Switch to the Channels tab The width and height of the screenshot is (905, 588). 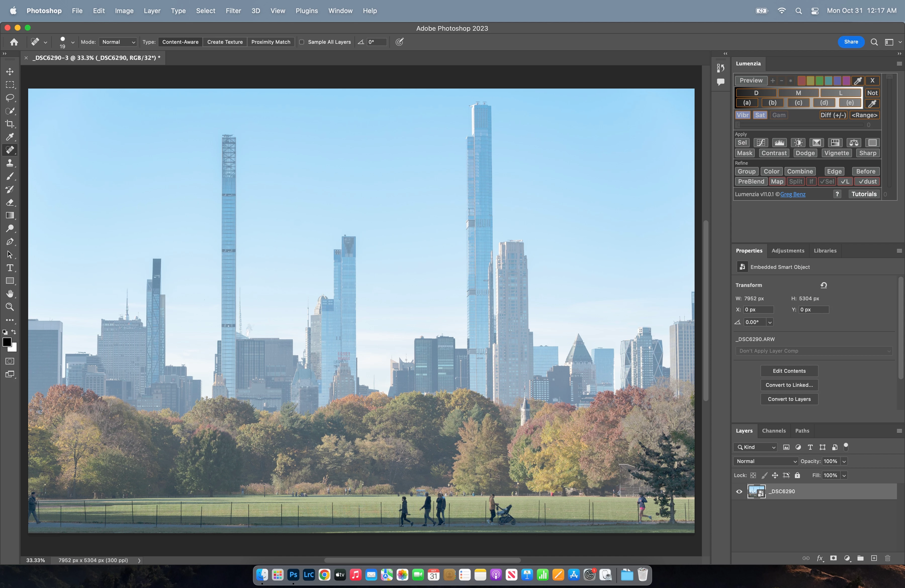pos(774,431)
